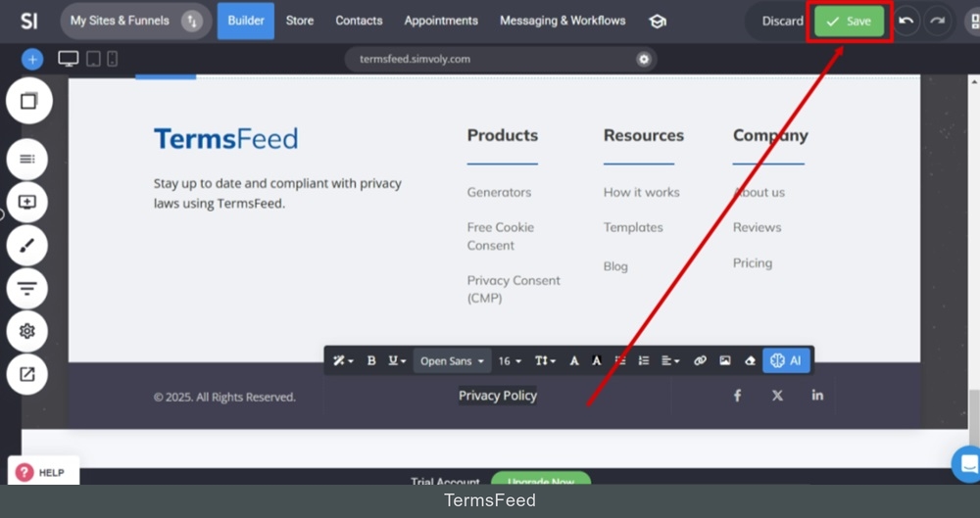
Task: Click the open-in-new-window preview icon
Action: (26, 374)
